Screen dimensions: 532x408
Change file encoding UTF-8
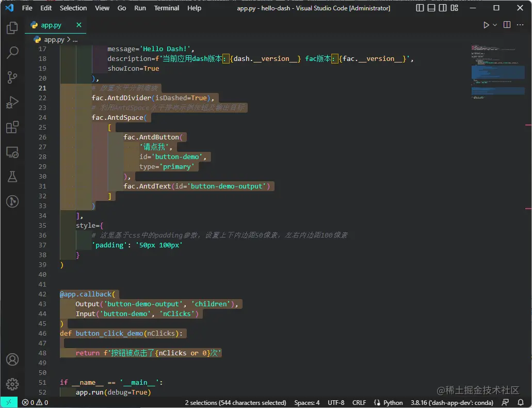tap(336, 402)
